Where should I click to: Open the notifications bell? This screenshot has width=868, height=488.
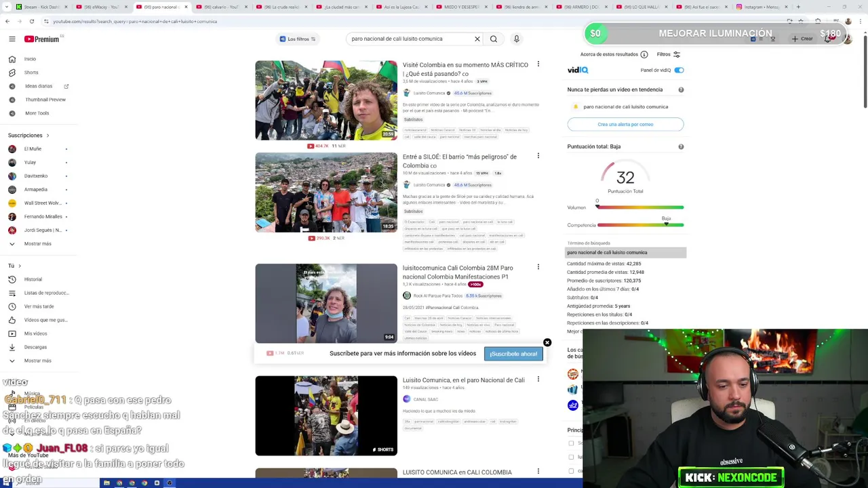coord(828,39)
